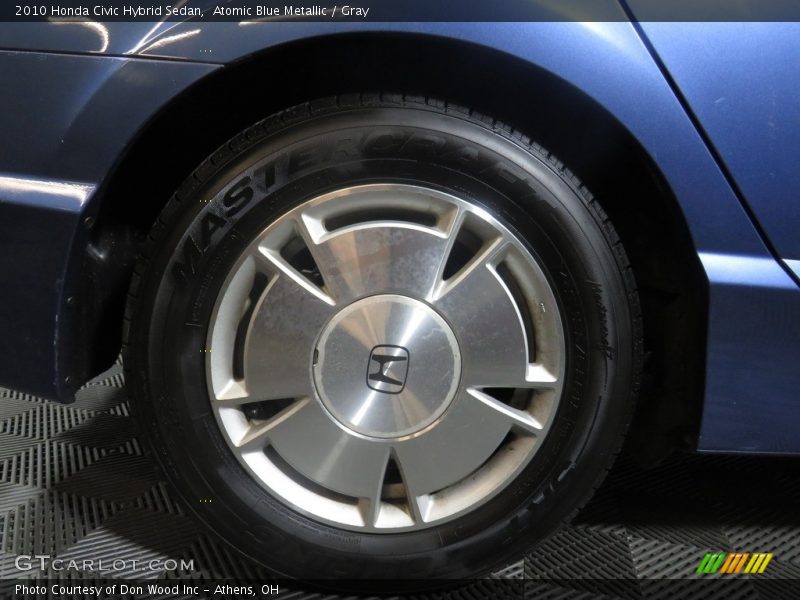Click the Honda H emblem on center cap

click(x=387, y=368)
